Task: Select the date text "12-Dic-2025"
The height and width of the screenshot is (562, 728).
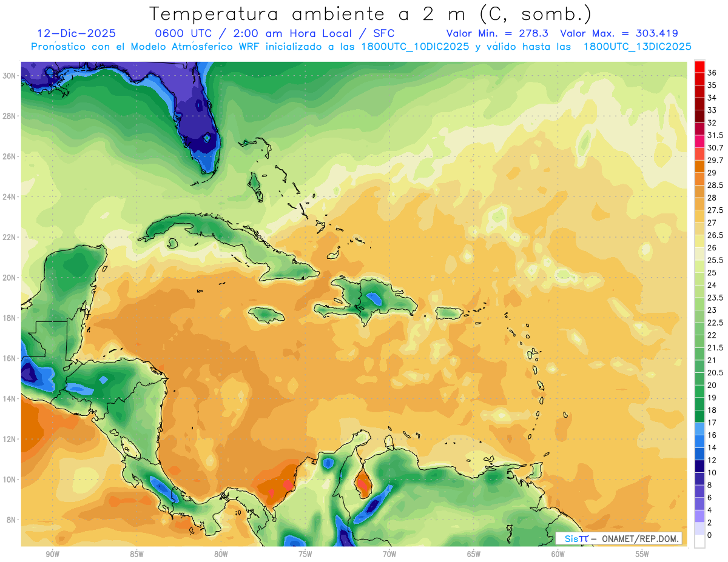Action: (76, 33)
